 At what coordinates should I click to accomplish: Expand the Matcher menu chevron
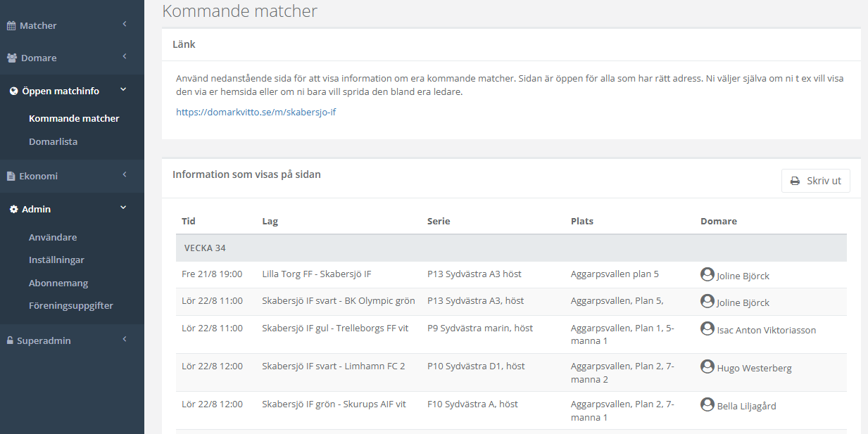click(124, 25)
